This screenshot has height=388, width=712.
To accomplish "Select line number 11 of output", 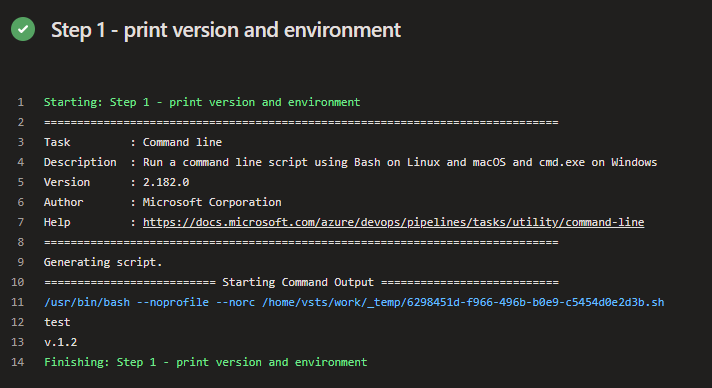I will tap(18, 302).
